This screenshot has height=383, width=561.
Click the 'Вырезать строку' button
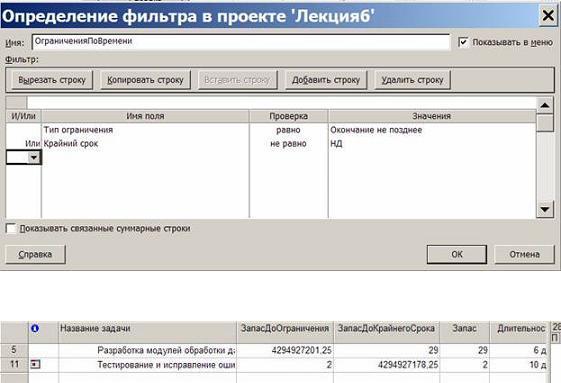coord(52,80)
